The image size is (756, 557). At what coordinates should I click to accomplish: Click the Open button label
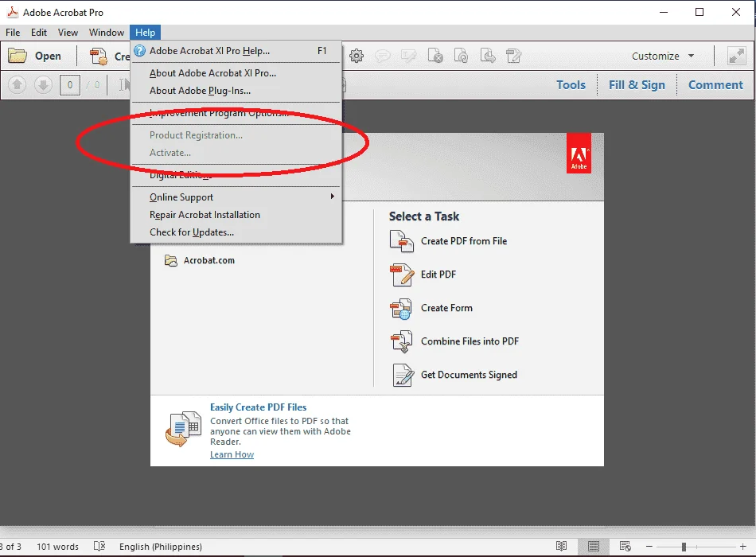[x=48, y=56]
